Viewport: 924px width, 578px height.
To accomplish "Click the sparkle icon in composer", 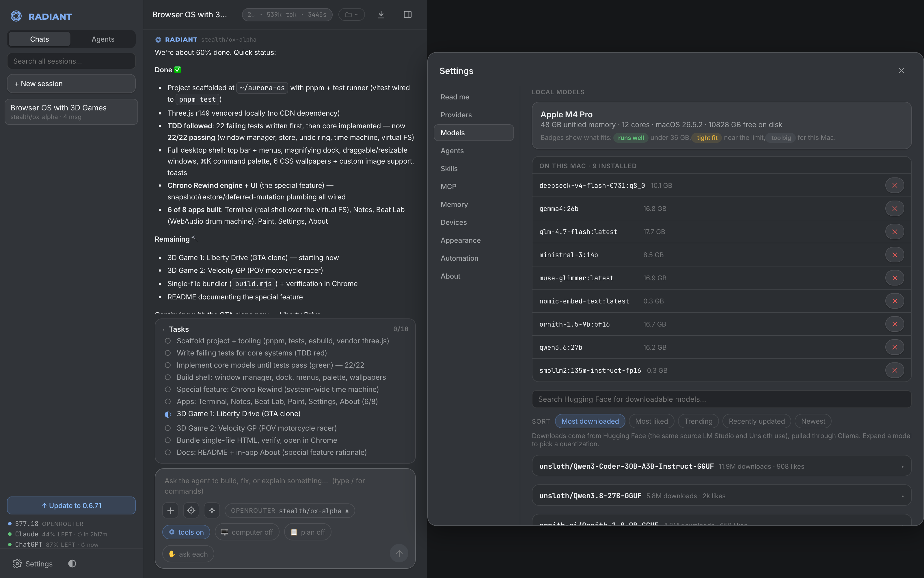I will 212,511.
